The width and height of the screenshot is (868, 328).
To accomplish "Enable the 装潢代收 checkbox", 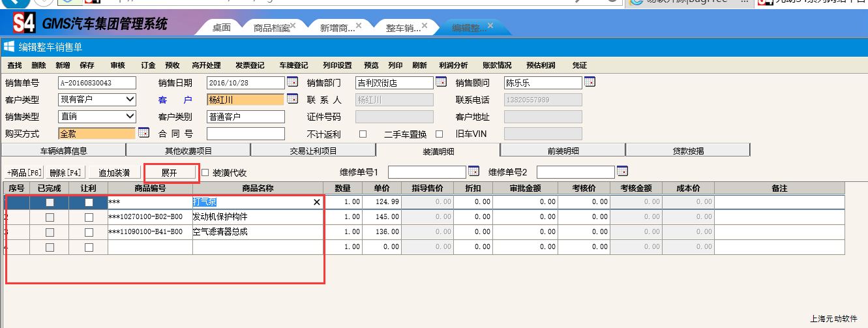I will pos(205,173).
